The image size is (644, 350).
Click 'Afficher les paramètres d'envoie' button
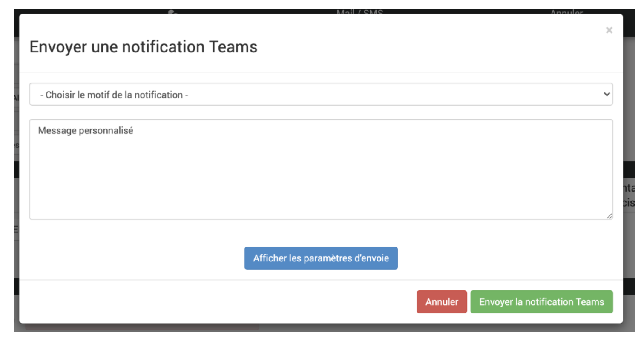point(321,258)
